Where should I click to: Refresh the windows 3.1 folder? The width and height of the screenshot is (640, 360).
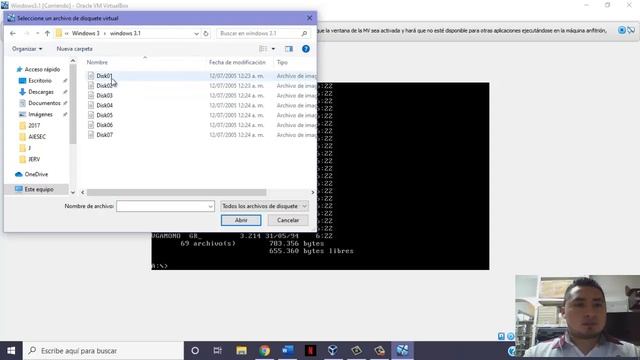(206, 33)
